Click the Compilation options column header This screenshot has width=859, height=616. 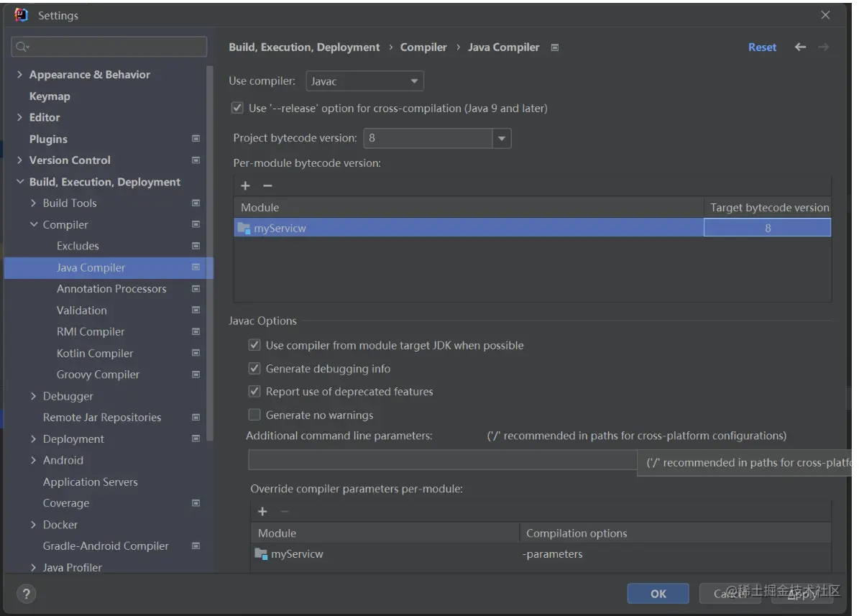pyautogui.click(x=675, y=533)
